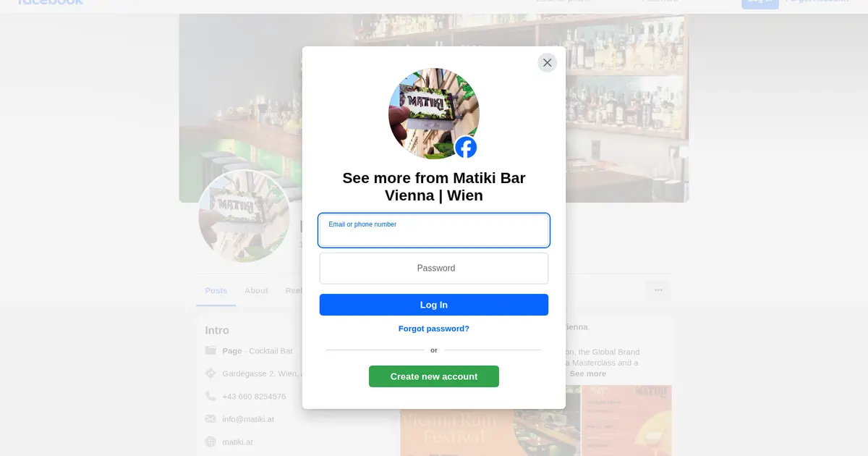This screenshot has width=868, height=456.
Task: Expand post text with See more
Action: click(x=587, y=373)
